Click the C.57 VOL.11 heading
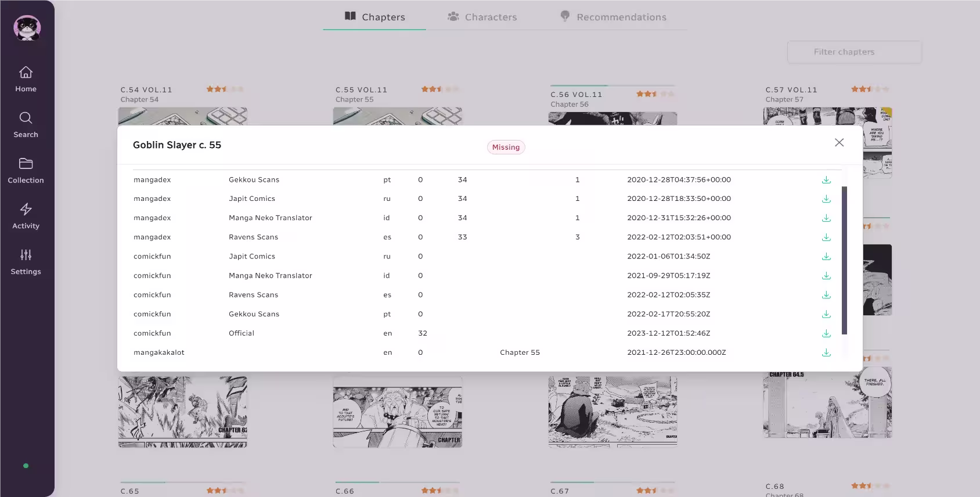 click(791, 90)
